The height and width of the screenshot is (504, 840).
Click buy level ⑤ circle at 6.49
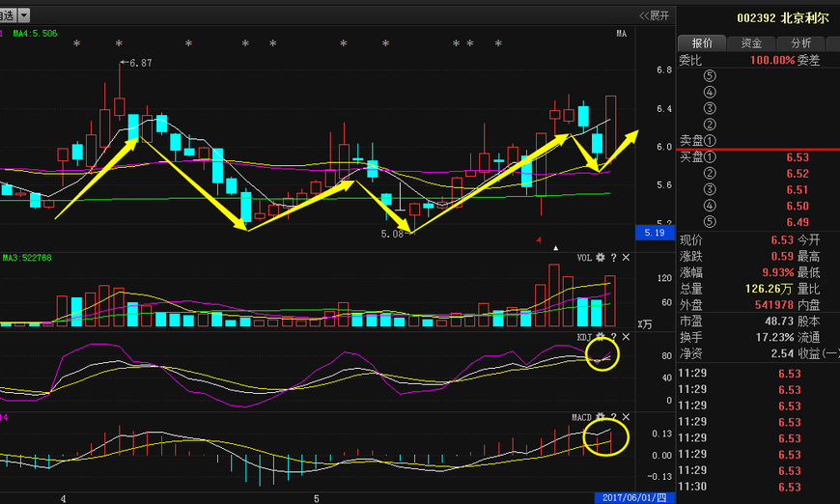coord(710,222)
